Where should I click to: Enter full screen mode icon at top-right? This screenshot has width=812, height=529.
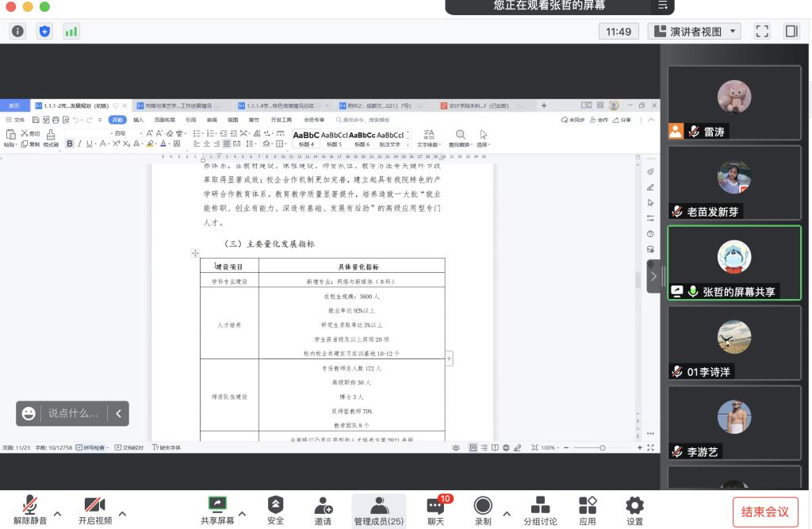763,32
